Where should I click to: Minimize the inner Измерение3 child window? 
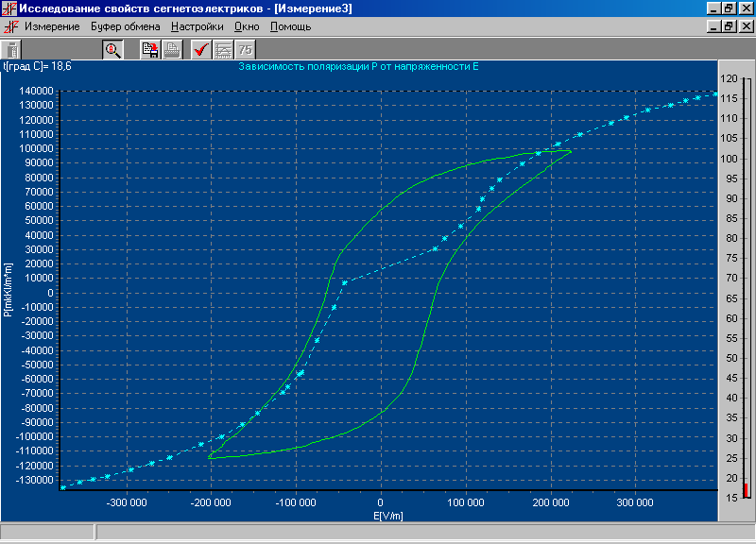point(714,26)
